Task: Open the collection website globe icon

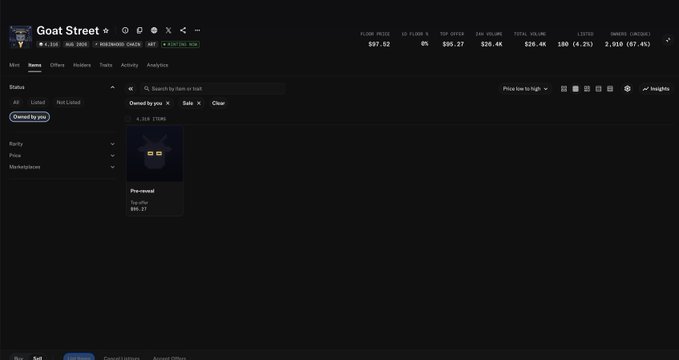Action: pos(154,30)
